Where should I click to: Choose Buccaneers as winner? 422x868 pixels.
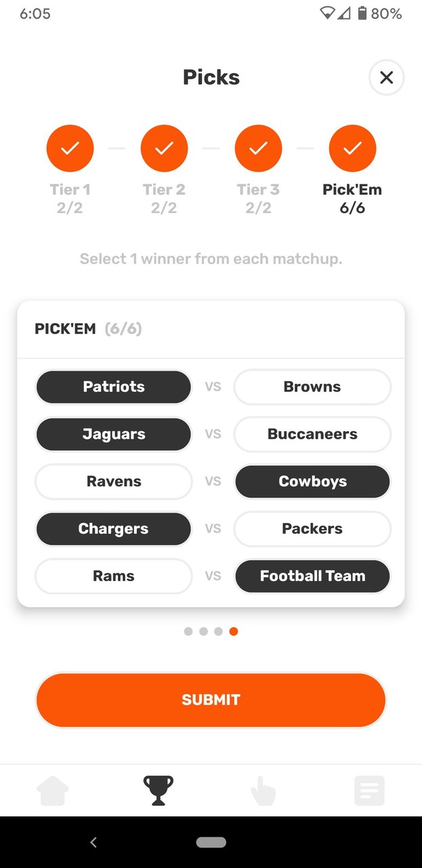click(x=312, y=435)
